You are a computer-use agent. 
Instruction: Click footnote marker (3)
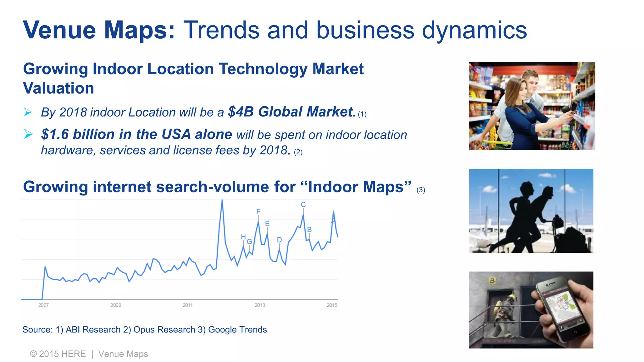[x=421, y=190]
